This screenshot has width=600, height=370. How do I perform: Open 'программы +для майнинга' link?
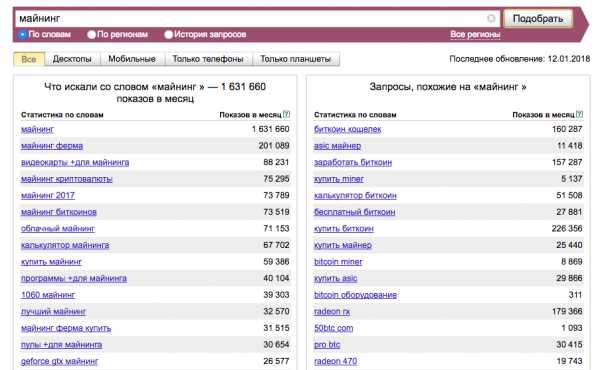pyautogui.click(x=74, y=279)
